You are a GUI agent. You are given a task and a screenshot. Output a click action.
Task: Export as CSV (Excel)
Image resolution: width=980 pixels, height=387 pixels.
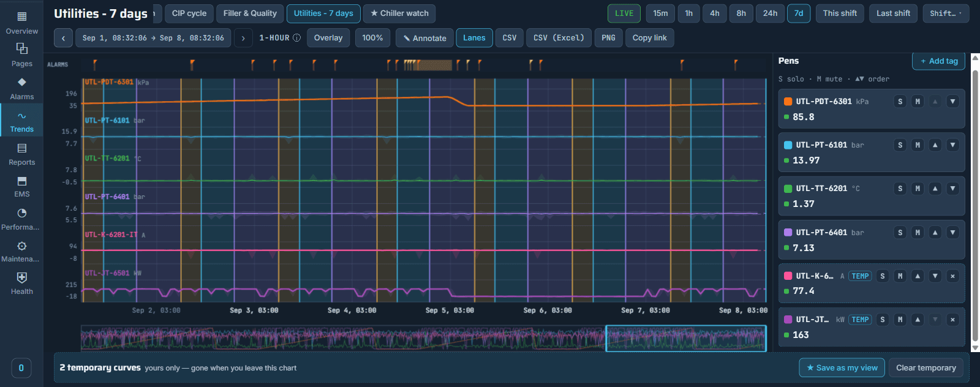click(559, 38)
